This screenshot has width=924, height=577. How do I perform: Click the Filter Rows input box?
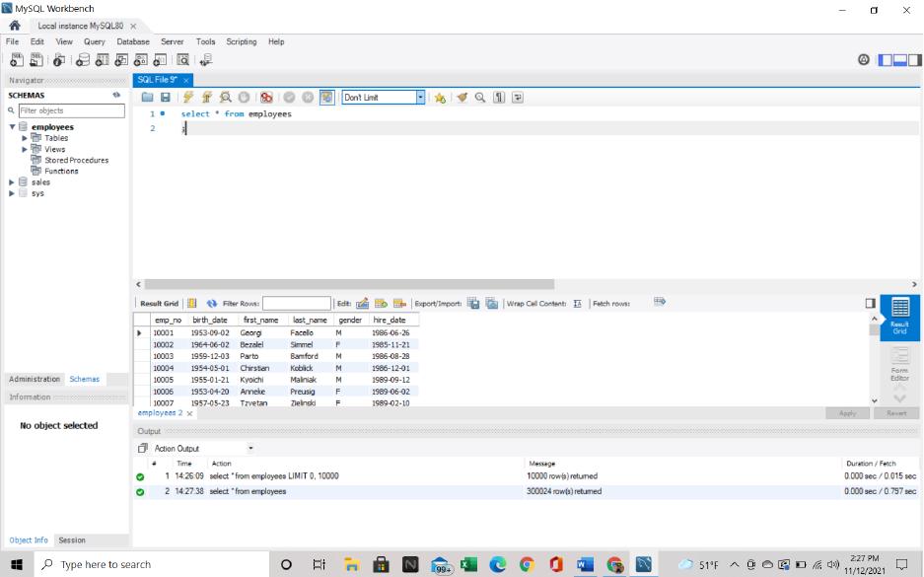[x=297, y=304]
